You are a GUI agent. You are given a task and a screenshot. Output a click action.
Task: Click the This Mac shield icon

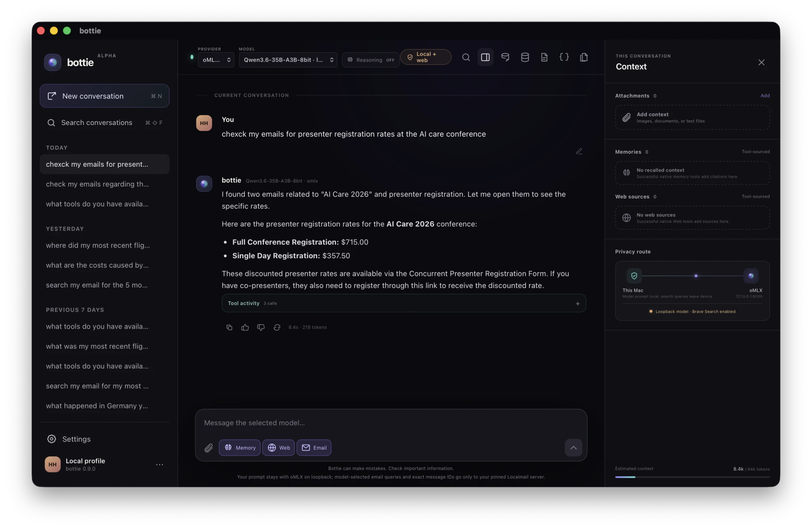pyautogui.click(x=634, y=276)
